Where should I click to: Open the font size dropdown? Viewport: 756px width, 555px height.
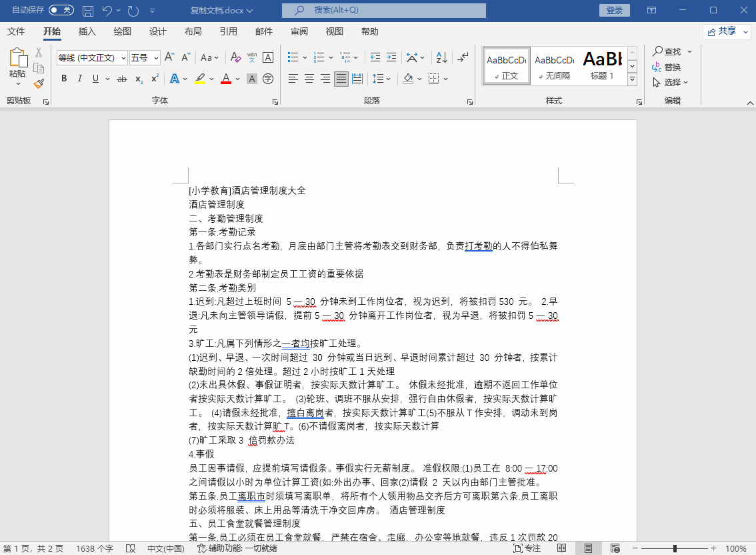click(x=156, y=58)
